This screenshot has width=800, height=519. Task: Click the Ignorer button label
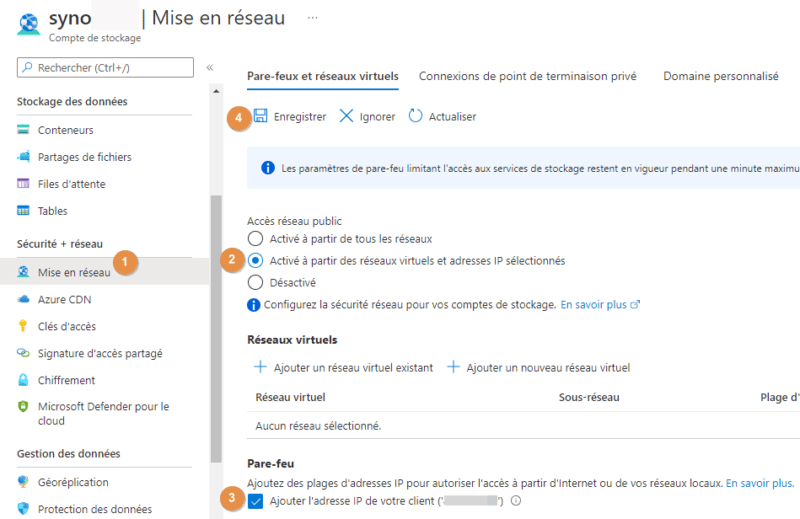pos(377,117)
